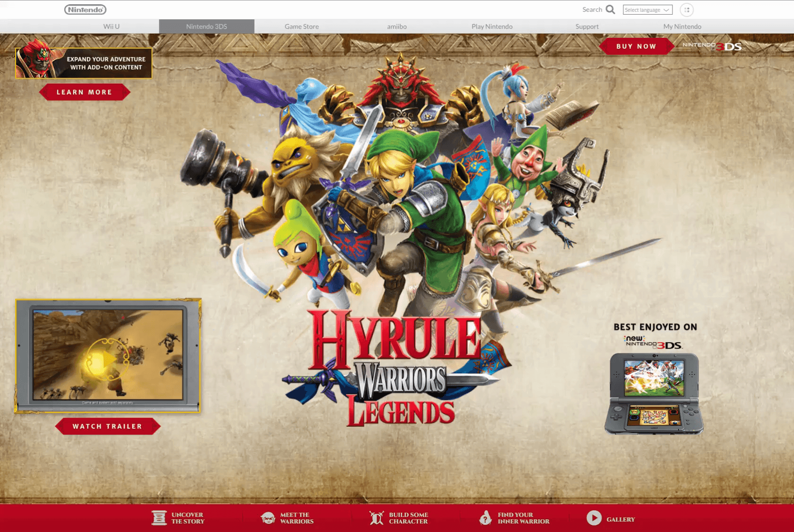794x532 pixels.
Task: Click the search magnifying glass icon
Action: point(610,9)
